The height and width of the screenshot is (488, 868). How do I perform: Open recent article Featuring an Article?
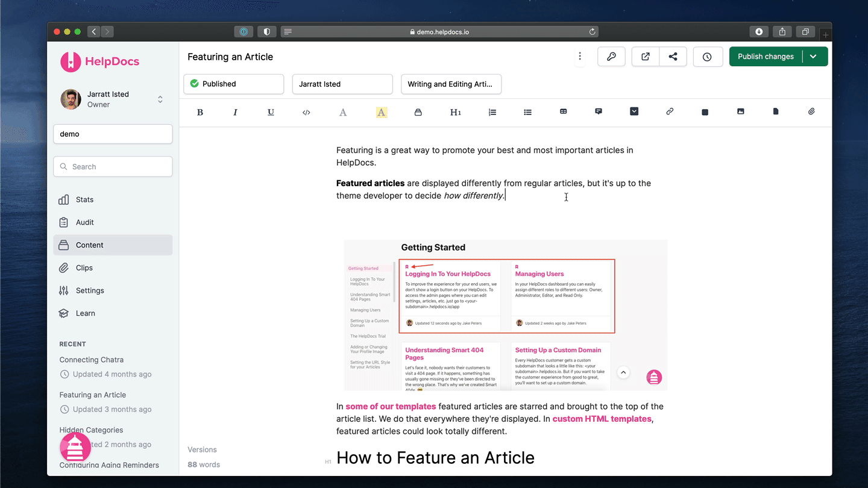click(93, 395)
